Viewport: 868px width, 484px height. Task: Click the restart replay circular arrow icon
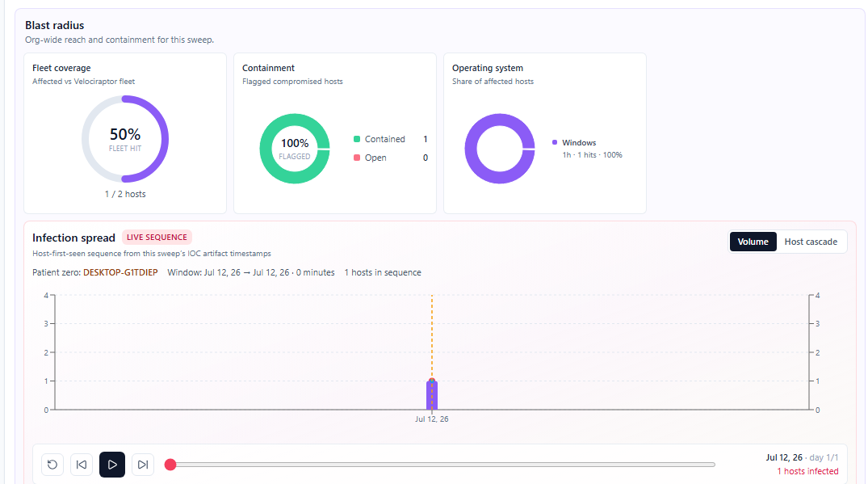(52, 465)
